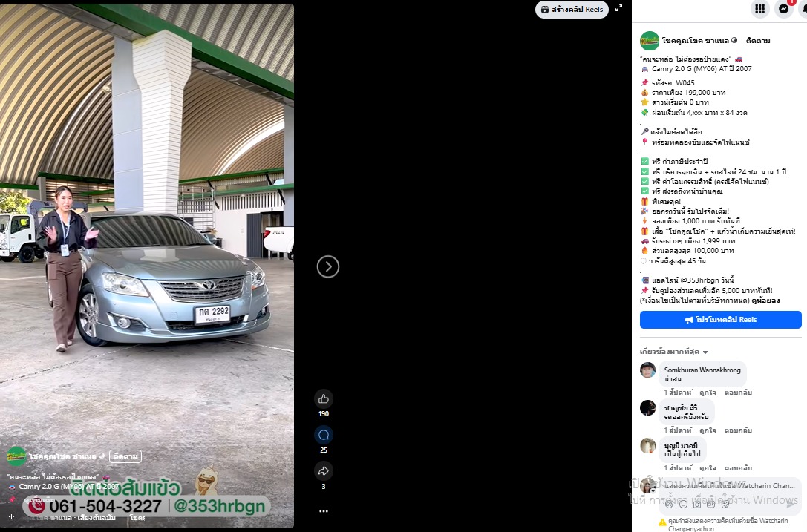The width and height of the screenshot is (807, 532).
Task: Click 'ติดตาม' follow link in side panel
Action: [757, 41]
